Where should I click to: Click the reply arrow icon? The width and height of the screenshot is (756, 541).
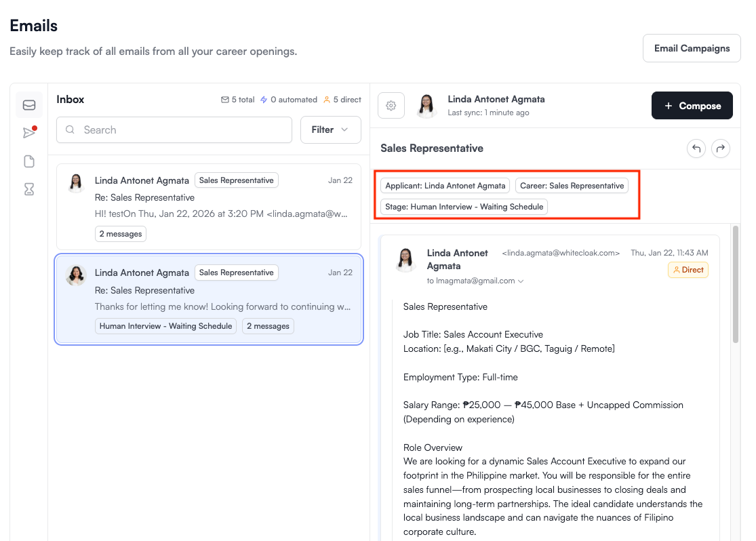tap(696, 148)
